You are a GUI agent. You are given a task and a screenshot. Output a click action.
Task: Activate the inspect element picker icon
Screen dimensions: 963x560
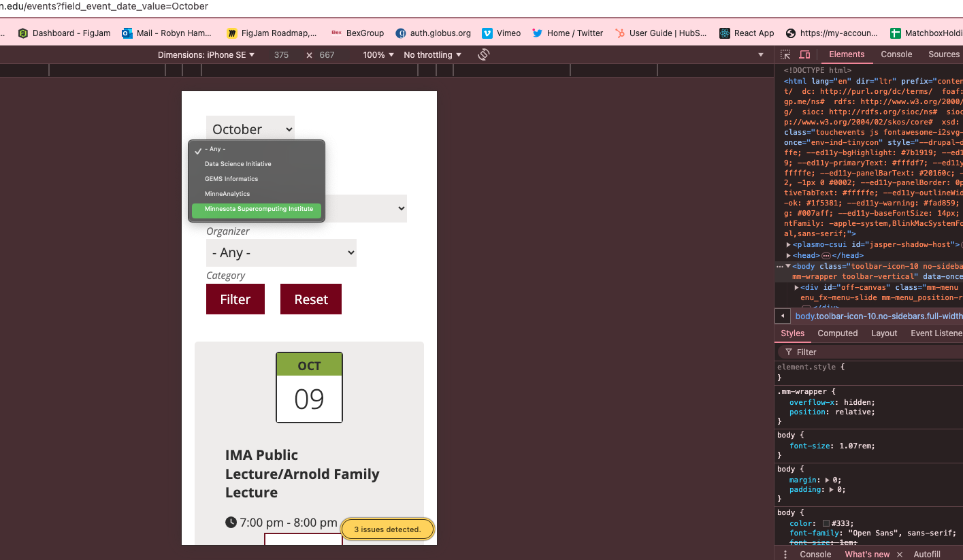(x=785, y=54)
